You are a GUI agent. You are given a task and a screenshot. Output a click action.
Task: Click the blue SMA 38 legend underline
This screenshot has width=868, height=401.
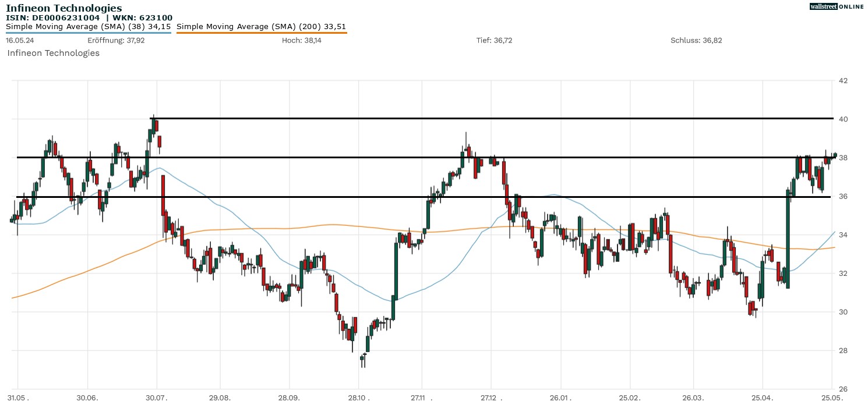(x=88, y=33)
